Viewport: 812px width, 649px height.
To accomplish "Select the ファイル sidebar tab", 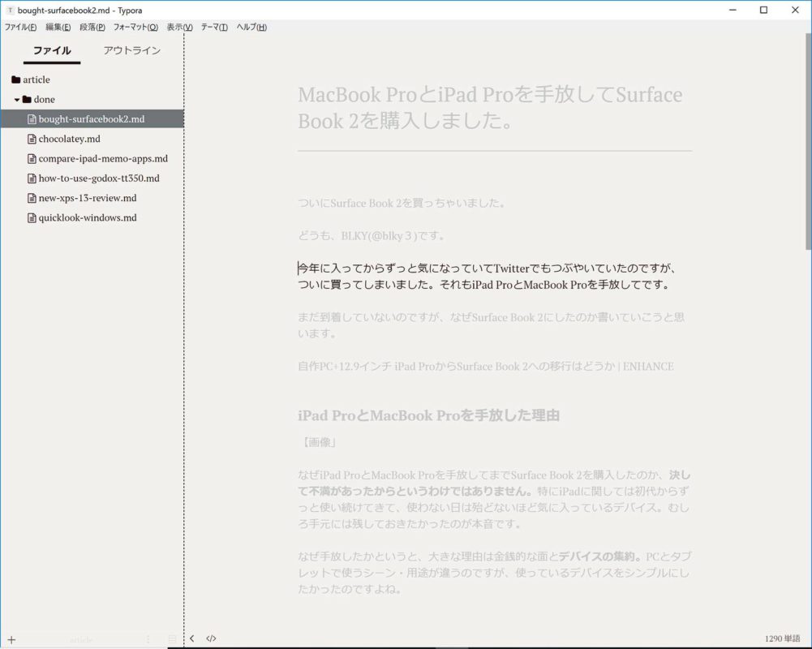I will (x=52, y=50).
